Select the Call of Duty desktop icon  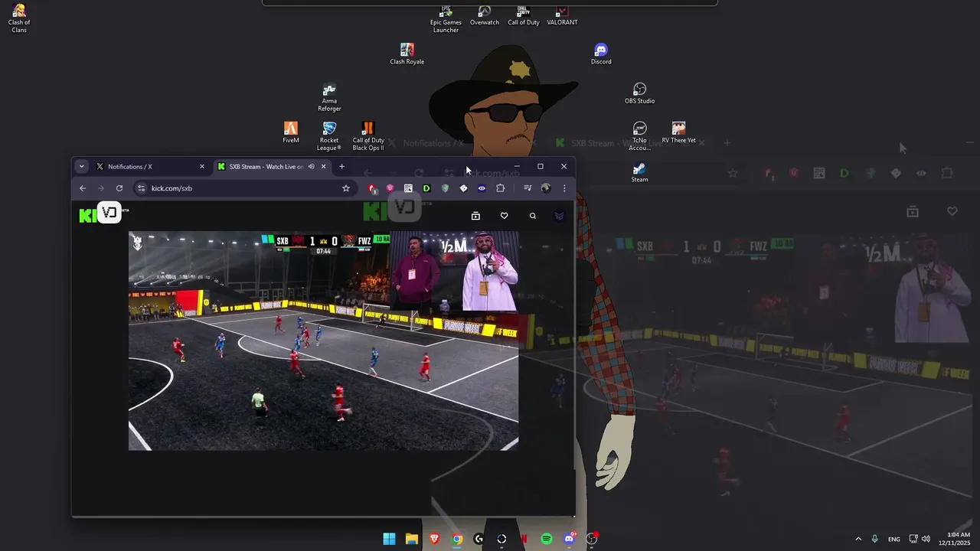524,15
